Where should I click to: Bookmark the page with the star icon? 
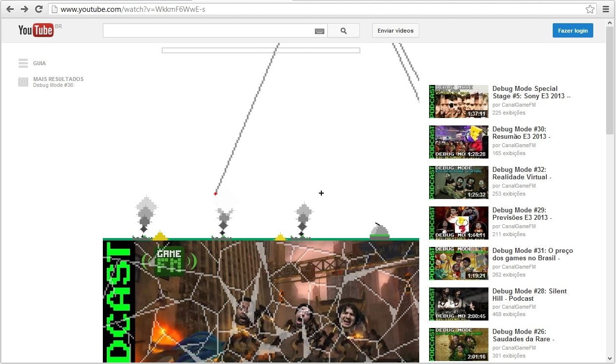pyautogui.click(x=591, y=9)
